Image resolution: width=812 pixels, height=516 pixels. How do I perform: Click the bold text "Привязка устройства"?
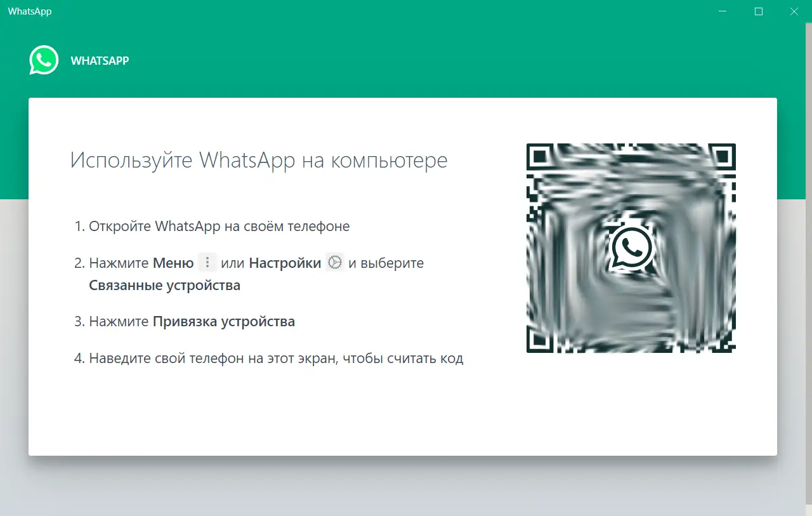(224, 322)
